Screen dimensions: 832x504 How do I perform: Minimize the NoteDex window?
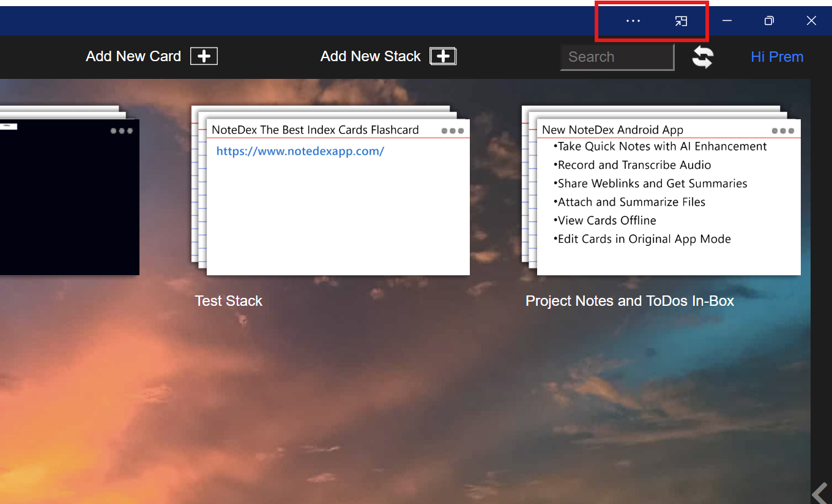click(x=727, y=21)
